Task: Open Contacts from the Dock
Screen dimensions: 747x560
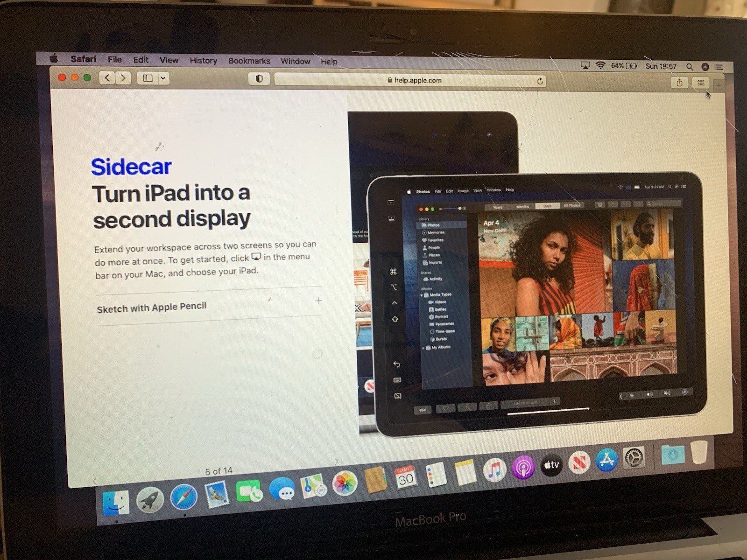Action: click(376, 480)
